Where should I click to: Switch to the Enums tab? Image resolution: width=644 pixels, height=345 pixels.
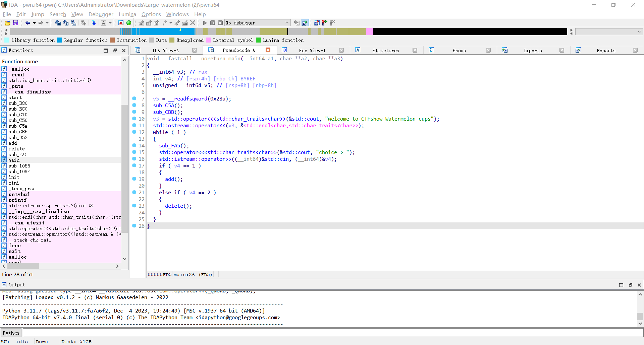click(459, 50)
